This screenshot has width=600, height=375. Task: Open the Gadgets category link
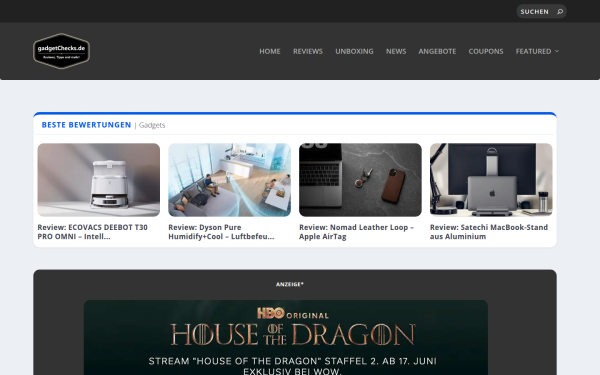tap(152, 125)
